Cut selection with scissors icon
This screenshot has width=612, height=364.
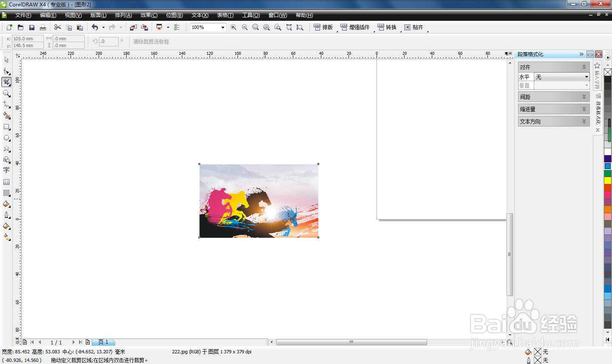57,27
